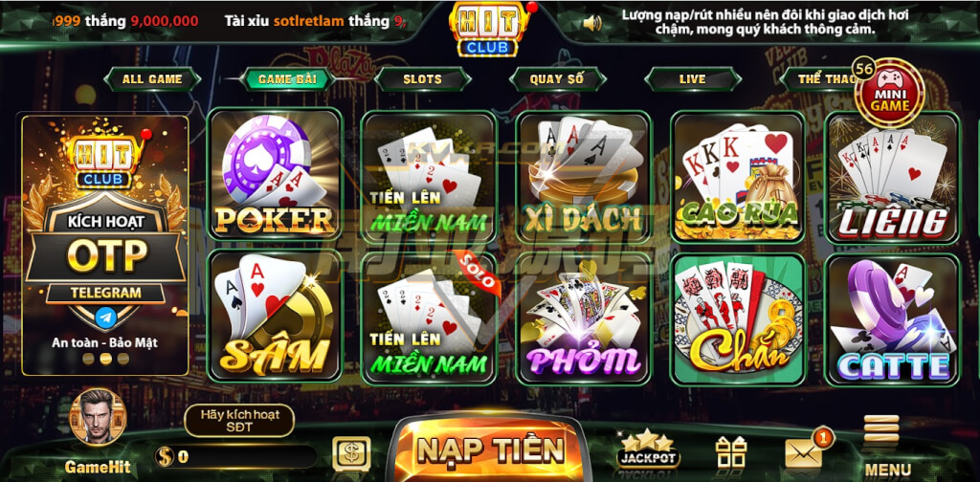Launch the Phỏm card game tile
The width and height of the screenshot is (980, 482).
[584, 318]
